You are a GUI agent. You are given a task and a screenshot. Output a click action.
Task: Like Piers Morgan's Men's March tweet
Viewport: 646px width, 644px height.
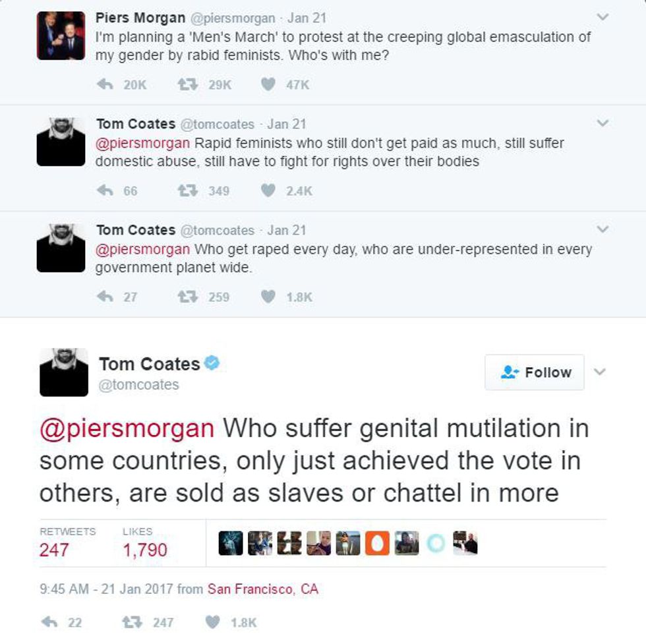(268, 84)
